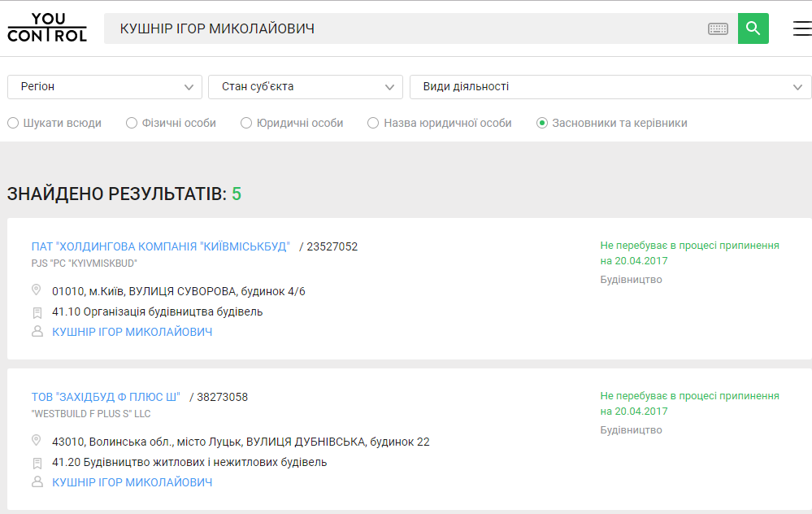Click the YouControl logo
Image resolution: width=812 pixels, height=514 pixels.
pos(46,28)
